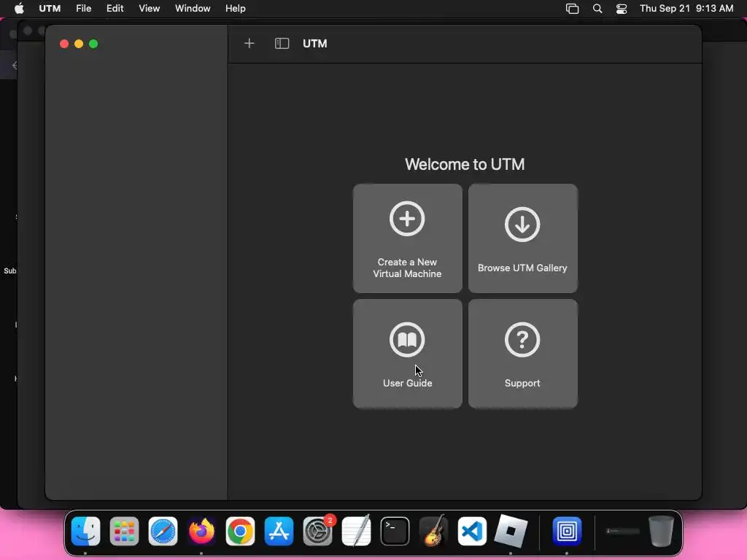Open the View menu
Screen dimensions: 747x560
pos(149,9)
